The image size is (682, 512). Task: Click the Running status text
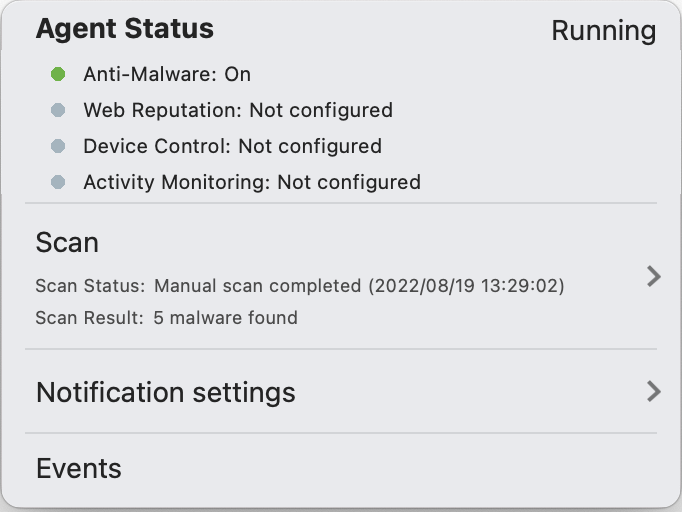[603, 31]
